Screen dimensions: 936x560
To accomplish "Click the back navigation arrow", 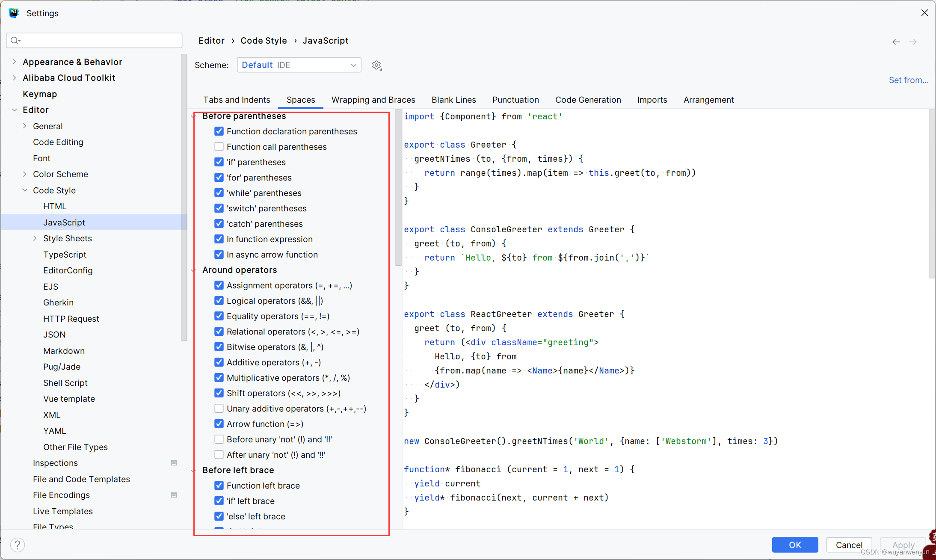I will point(896,41).
